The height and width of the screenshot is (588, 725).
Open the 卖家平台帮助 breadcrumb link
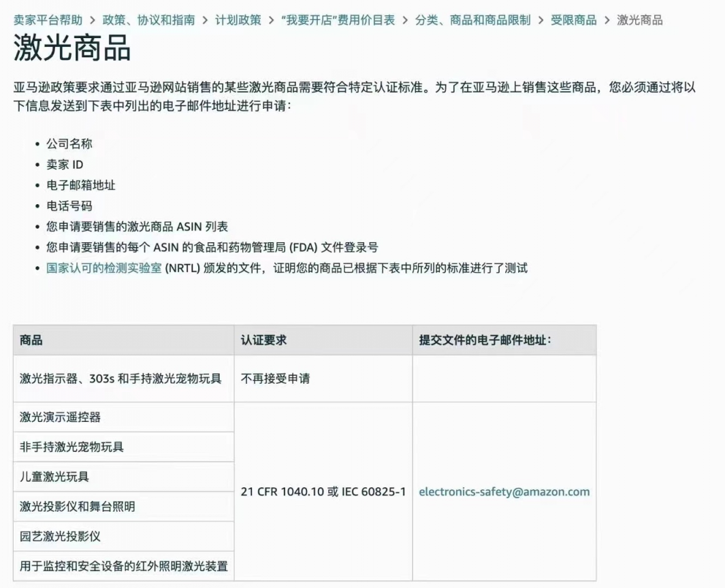(x=48, y=20)
